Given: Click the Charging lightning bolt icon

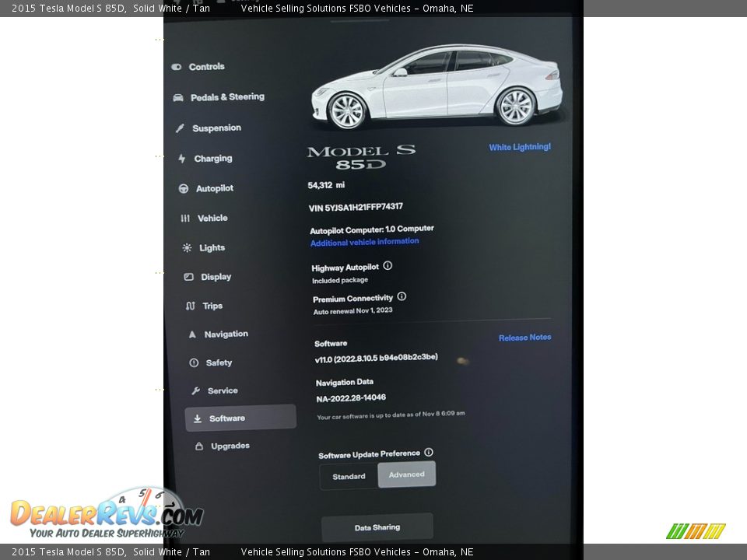Looking at the screenshot, I should (x=181, y=159).
